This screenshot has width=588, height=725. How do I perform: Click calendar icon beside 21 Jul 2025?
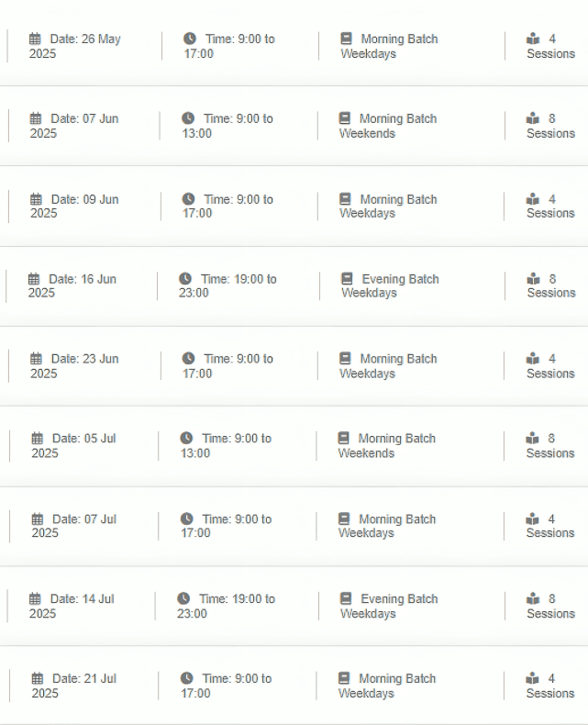(x=37, y=678)
